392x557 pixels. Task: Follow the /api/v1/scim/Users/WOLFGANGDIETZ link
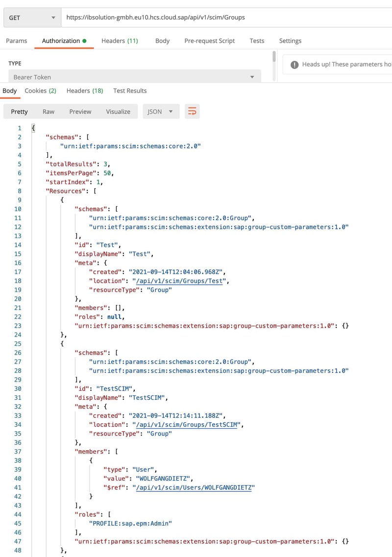click(x=194, y=487)
